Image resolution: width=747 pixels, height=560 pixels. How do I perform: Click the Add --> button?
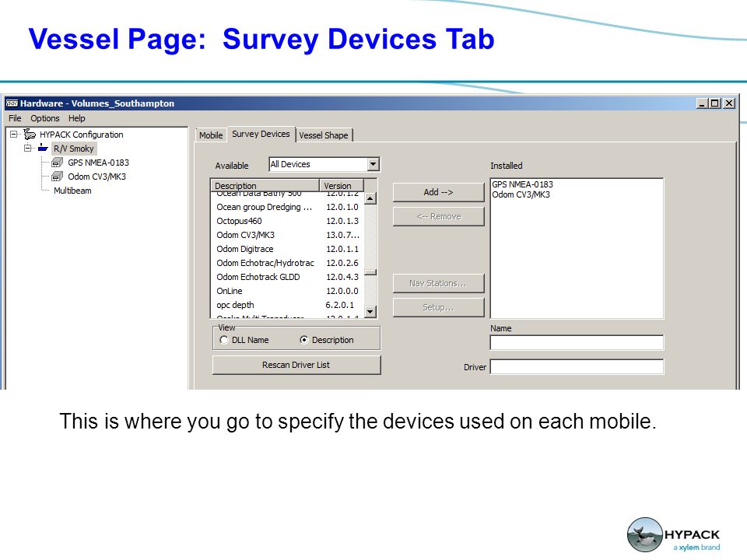point(438,192)
